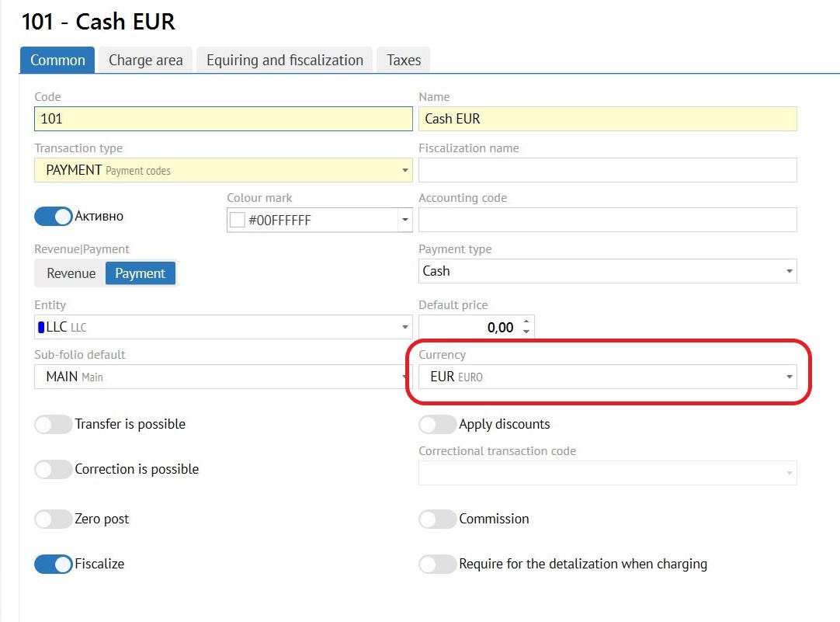This screenshot has height=622, width=840.
Task: Enable Transfer is possible toggle
Action: [x=53, y=425]
